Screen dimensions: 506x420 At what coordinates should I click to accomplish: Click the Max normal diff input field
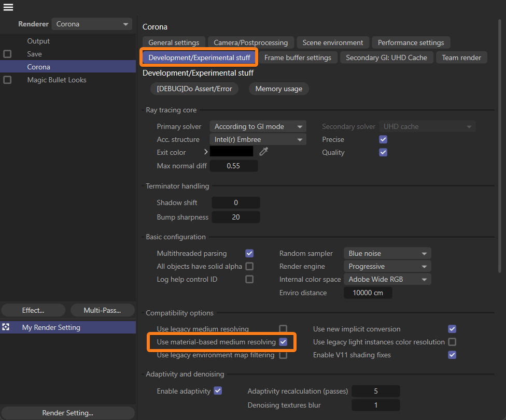234,166
